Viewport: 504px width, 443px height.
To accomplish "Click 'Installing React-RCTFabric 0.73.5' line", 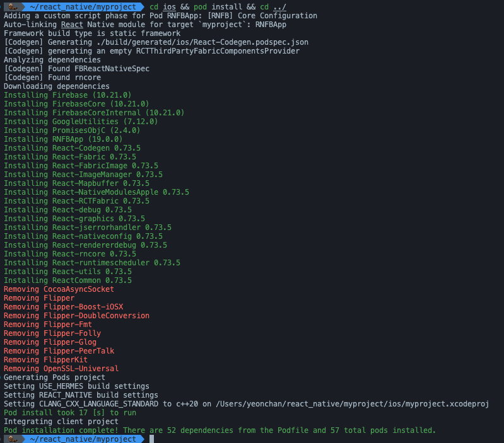I will click(x=76, y=201).
